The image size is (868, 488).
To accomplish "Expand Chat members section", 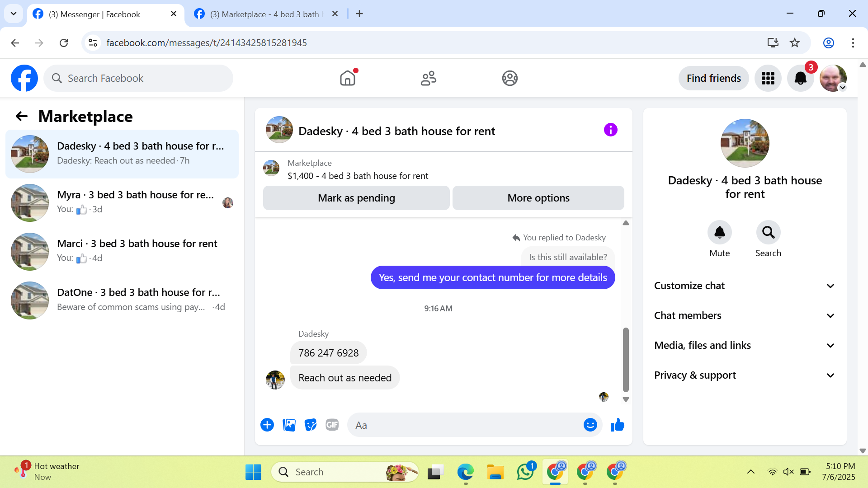I will click(745, 315).
